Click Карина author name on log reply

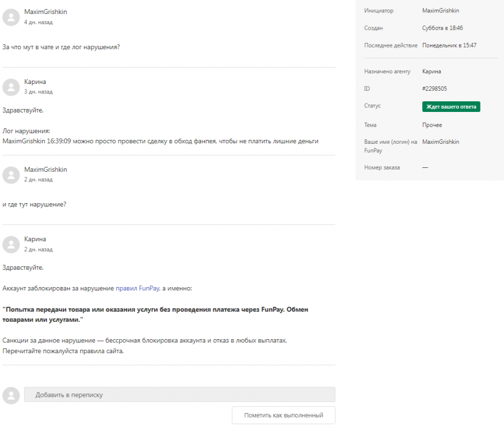[35, 82]
